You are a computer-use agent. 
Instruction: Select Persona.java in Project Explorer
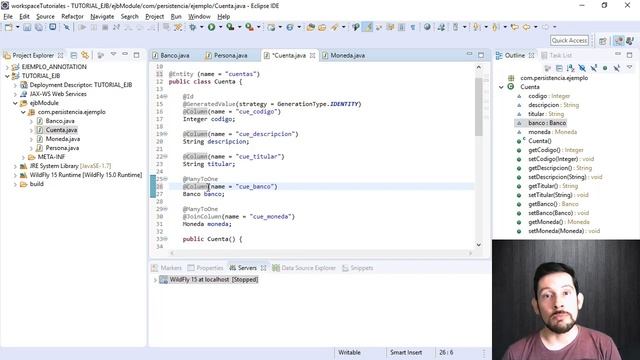[62, 148]
